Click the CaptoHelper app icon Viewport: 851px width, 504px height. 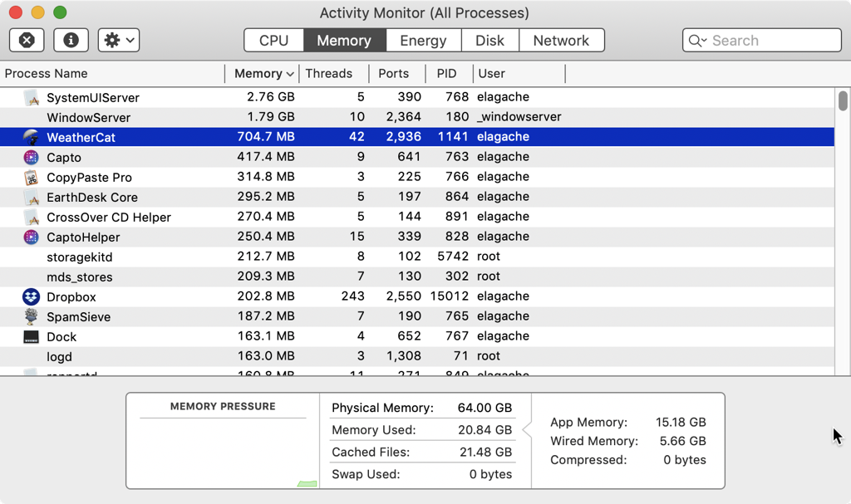coord(32,237)
